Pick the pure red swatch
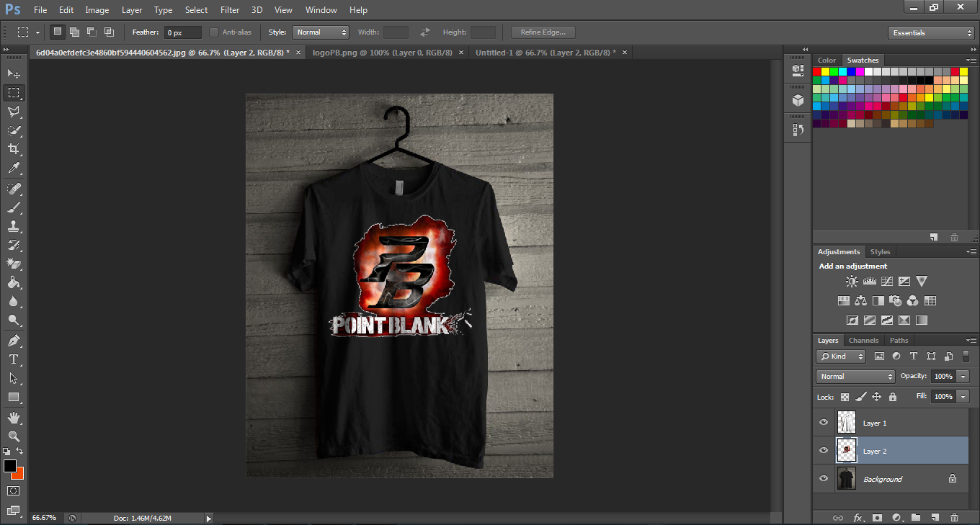The width and height of the screenshot is (980, 525). [x=817, y=71]
